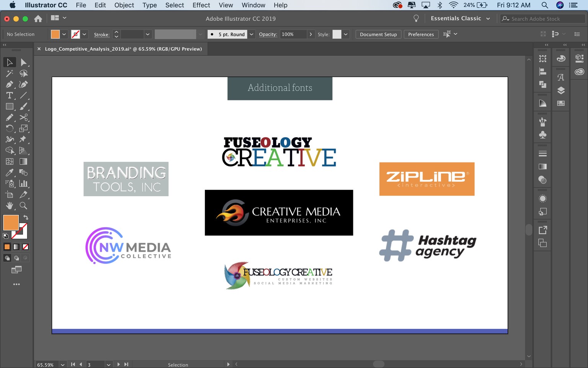Viewport: 588px width, 368px height.
Task: Open the Asset Export panel icon
Action: (542, 230)
